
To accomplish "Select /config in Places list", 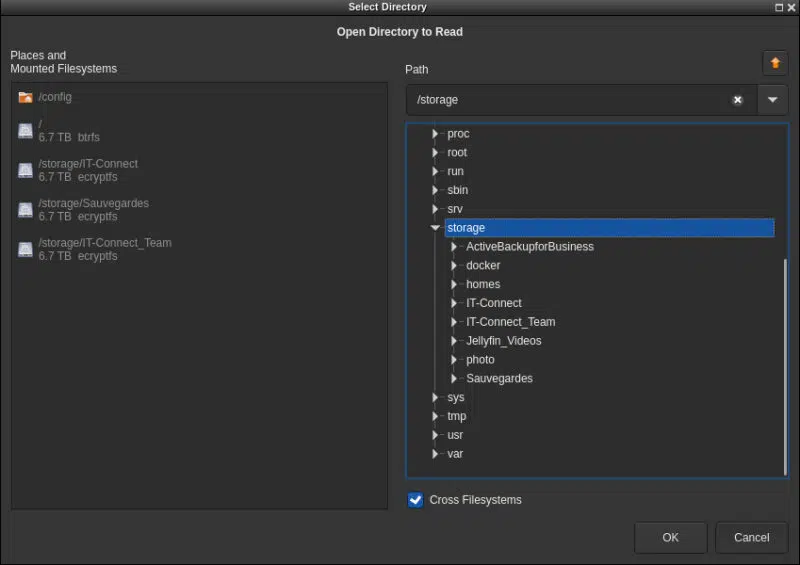I will click(55, 97).
